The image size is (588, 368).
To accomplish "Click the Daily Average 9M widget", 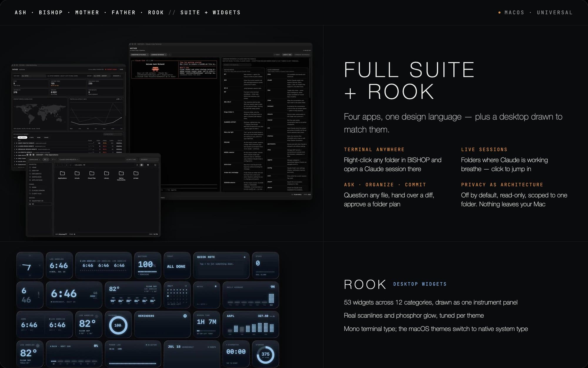I will point(251,295).
